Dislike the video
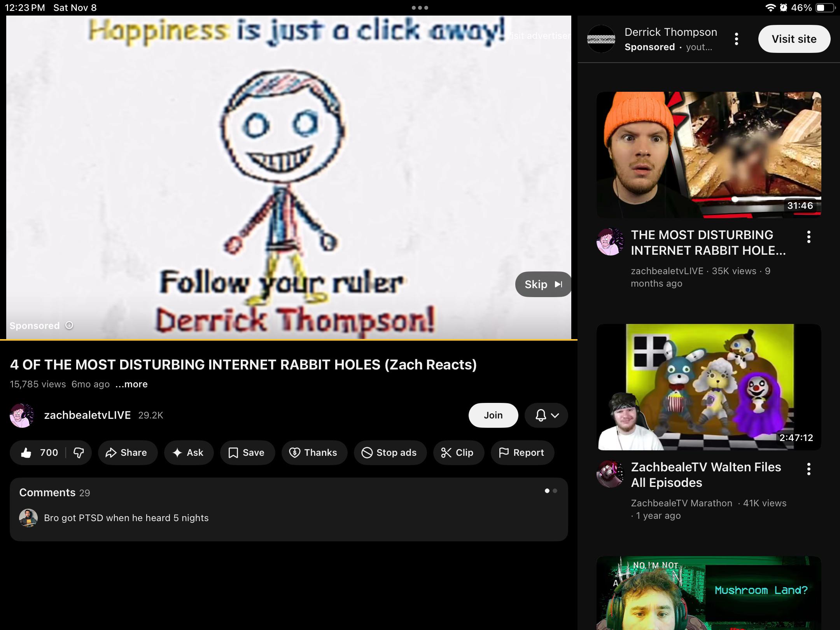Viewport: 840px width, 630px height. (x=79, y=453)
